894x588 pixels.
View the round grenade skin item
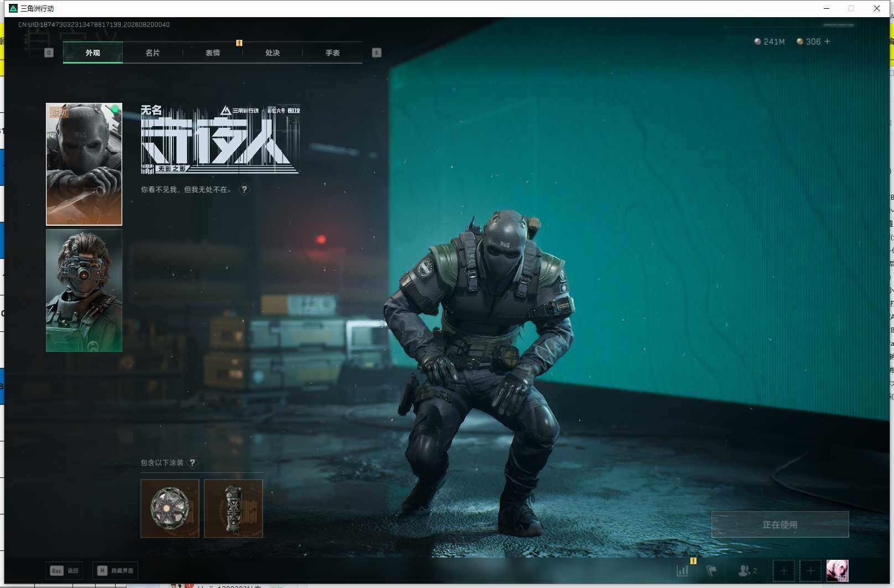pos(170,508)
